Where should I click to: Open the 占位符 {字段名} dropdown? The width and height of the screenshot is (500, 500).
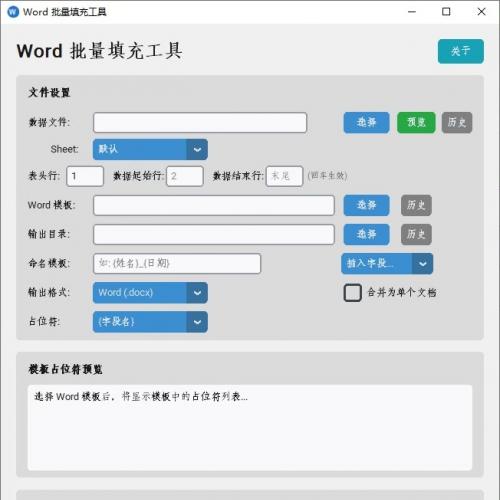pos(150,322)
